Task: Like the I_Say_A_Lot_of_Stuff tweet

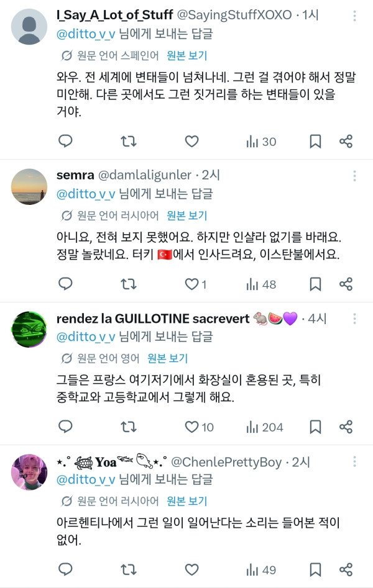Action: tap(191, 142)
